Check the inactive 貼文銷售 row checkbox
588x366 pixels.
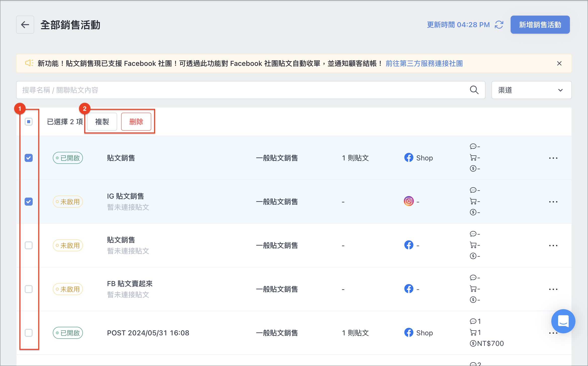point(29,245)
